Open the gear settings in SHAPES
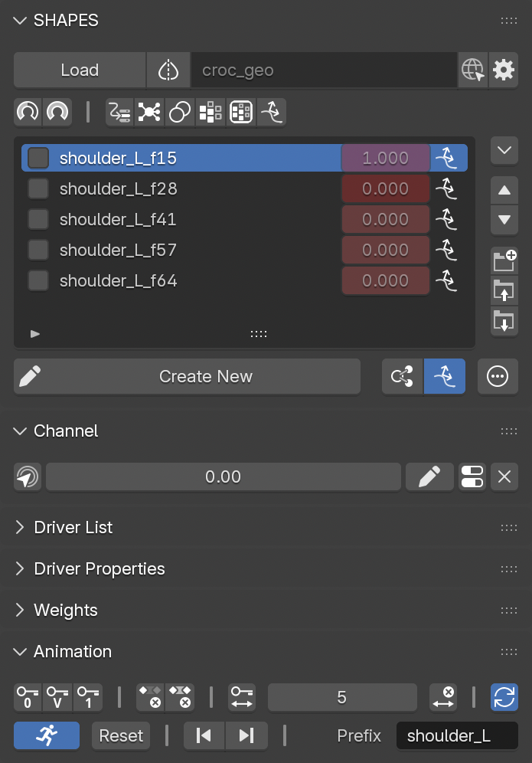 [504, 70]
